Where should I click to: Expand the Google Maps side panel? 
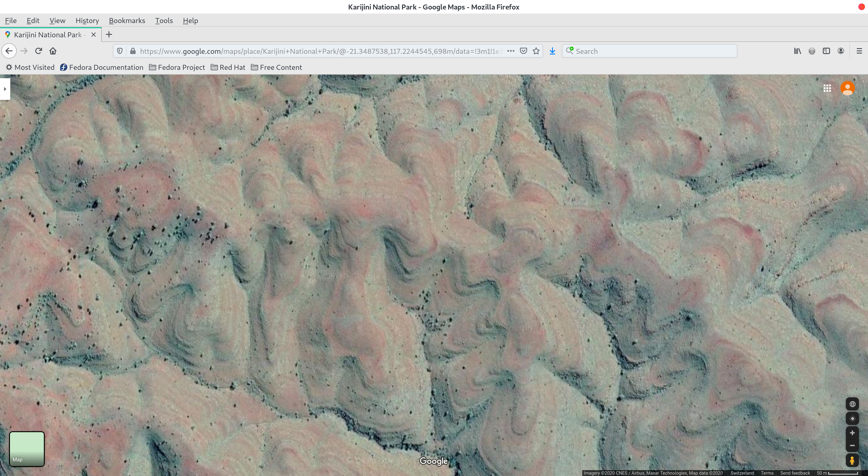(x=5, y=89)
